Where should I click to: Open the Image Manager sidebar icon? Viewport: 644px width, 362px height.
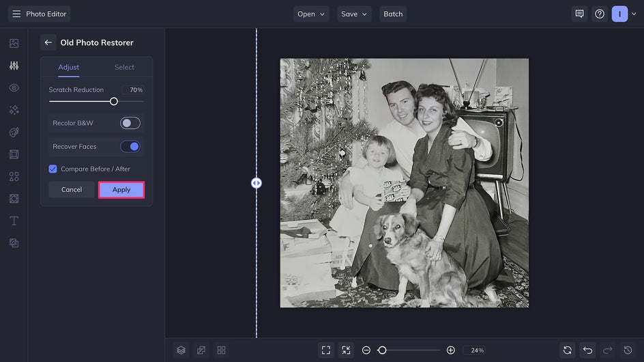[x=14, y=43]
